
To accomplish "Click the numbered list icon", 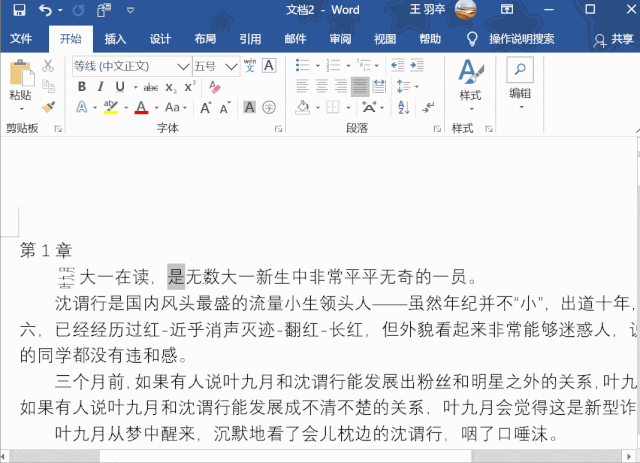I will (x=333, y=65).
